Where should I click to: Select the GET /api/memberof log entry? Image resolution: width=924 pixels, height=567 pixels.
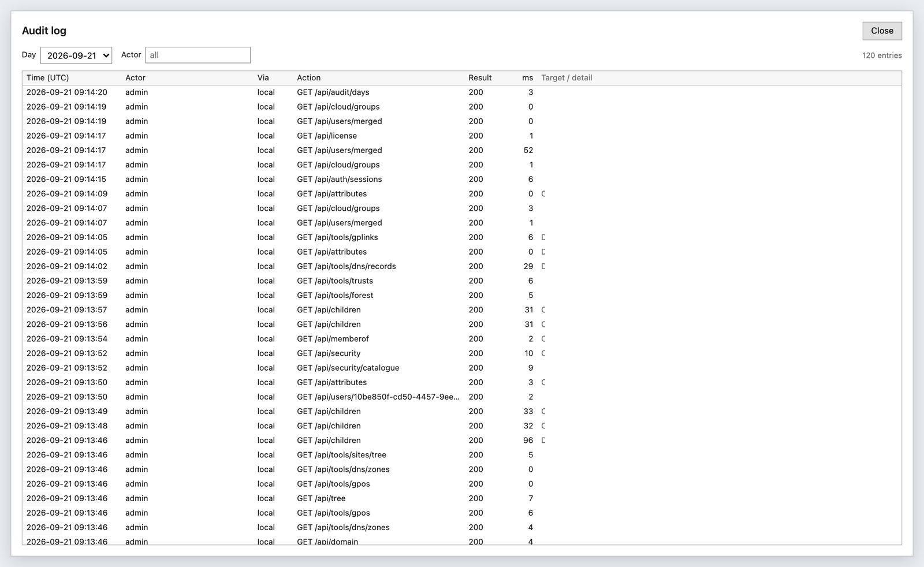(x=462, y=339)
